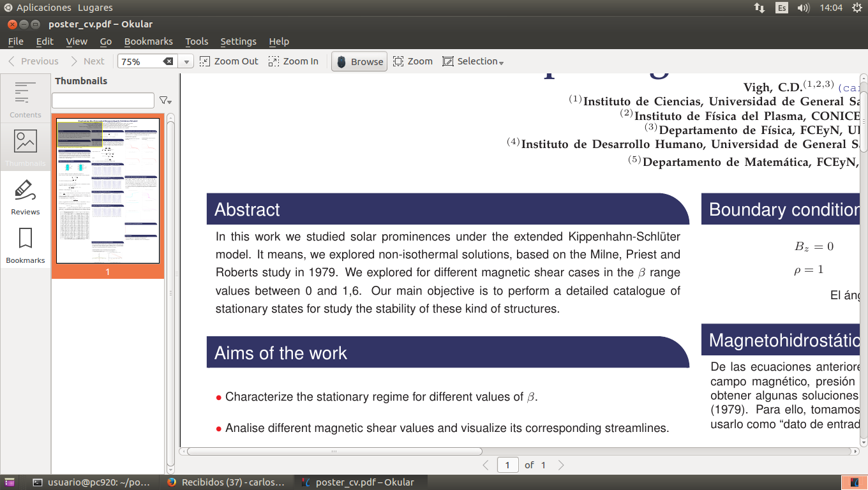Open the Aplicaciones menu in the top panel

43,8
